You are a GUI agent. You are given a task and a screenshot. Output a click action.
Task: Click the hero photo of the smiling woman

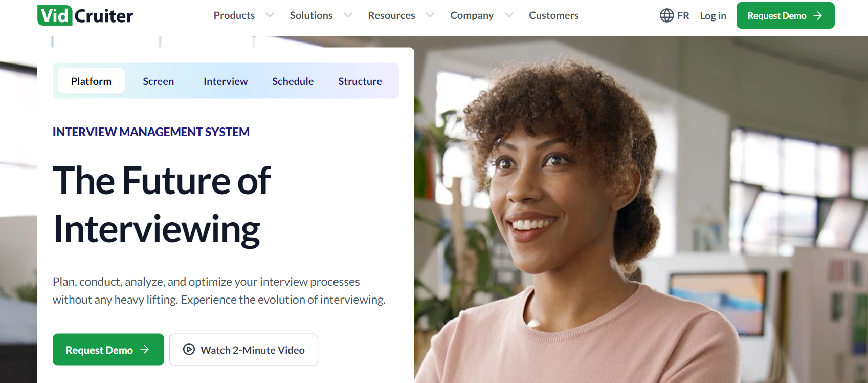tap(641, 209)
